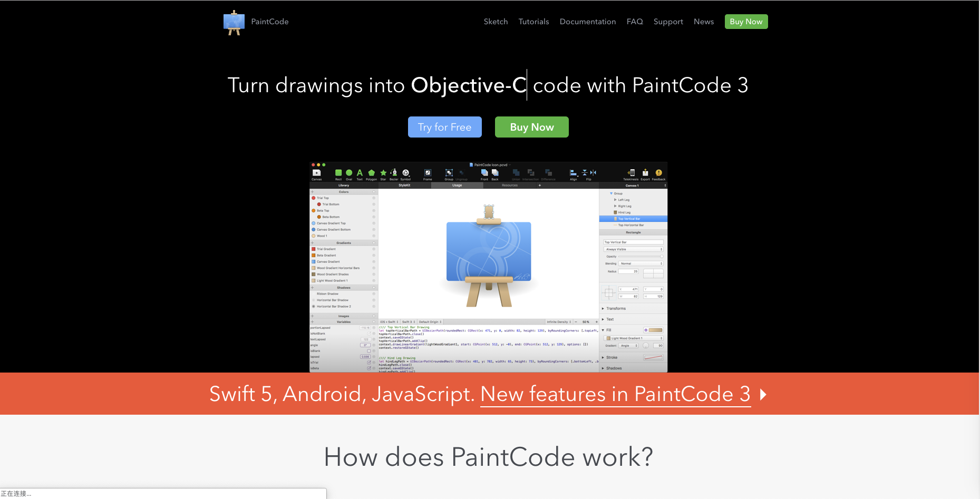This screenshot has height=499, width=980.
Task: Open the FAQ navigation item
Action: point(635,22)
